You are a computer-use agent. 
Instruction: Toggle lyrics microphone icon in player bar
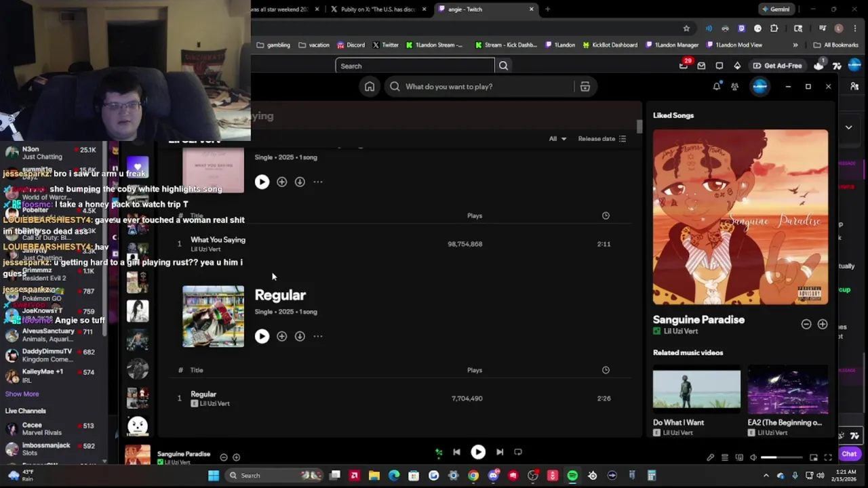[710, 457]
